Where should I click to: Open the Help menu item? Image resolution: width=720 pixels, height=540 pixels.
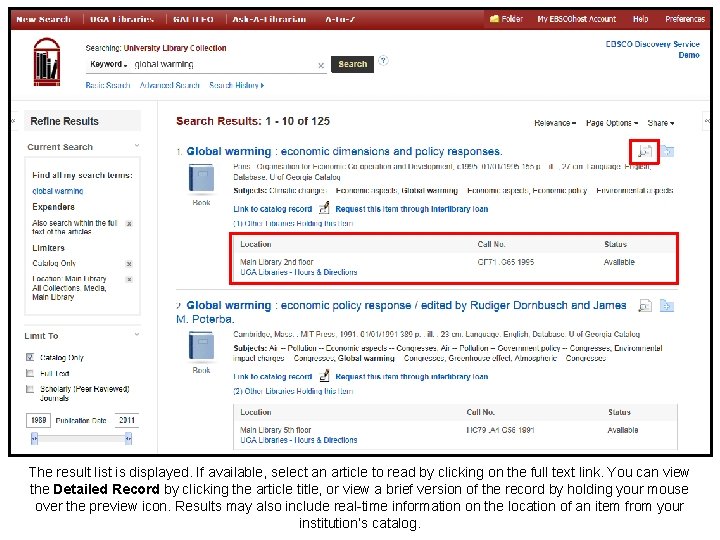point(640,19)
